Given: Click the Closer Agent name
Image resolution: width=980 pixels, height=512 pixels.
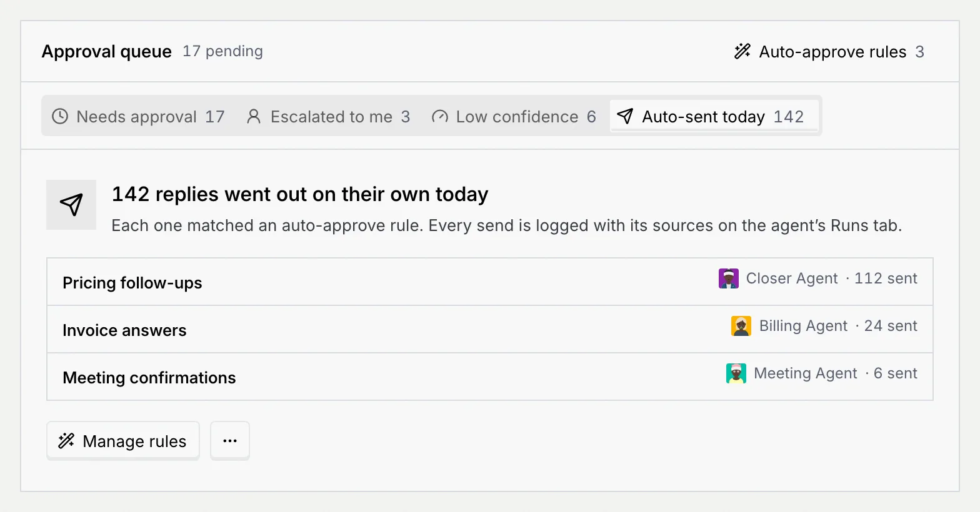Looking at the screenshot, I should 792,278.
